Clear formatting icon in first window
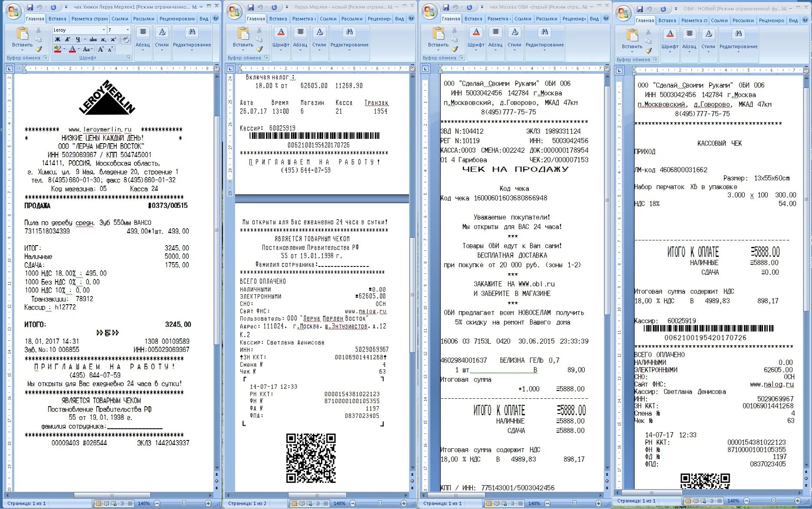This screenshot has height=509, width=812. pos(126,39)
